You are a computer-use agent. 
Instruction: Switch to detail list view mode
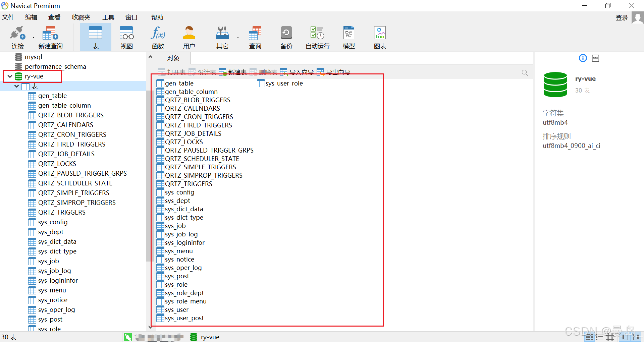tap(599, 337)
